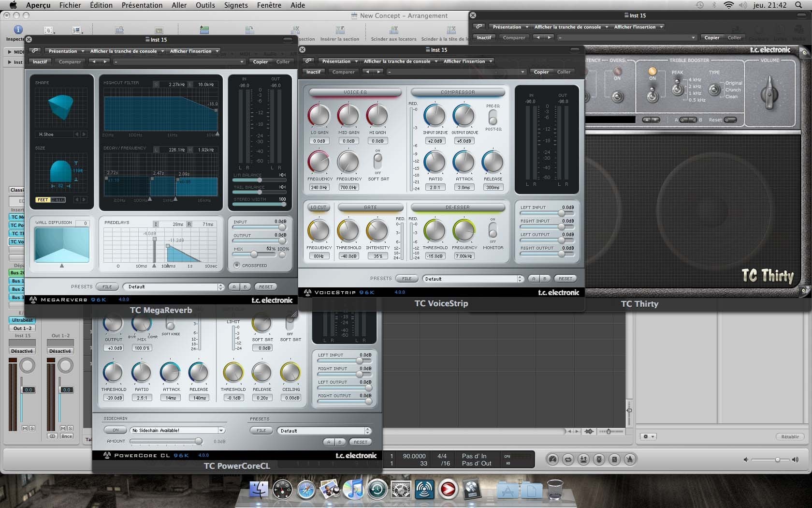Open Présentation dropdown in TC Thirty window
This screenshot has width=812, height=508.
[509, 27]
